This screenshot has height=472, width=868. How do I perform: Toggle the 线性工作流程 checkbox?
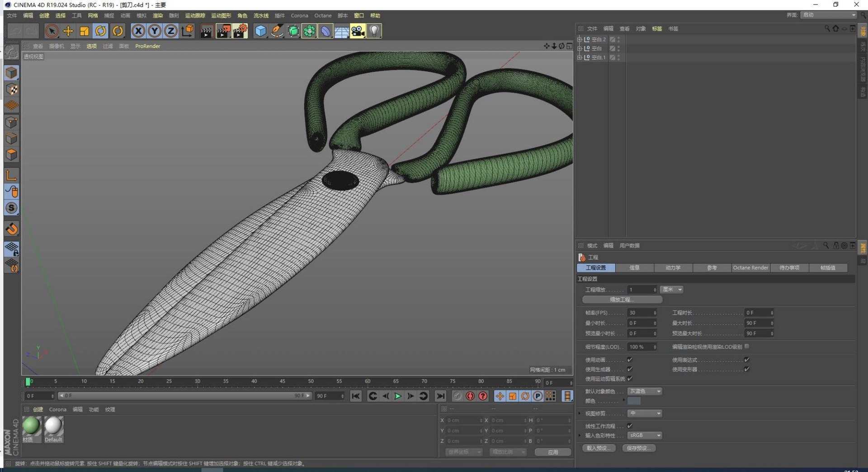pyautogui.click(x=630, y=425)
